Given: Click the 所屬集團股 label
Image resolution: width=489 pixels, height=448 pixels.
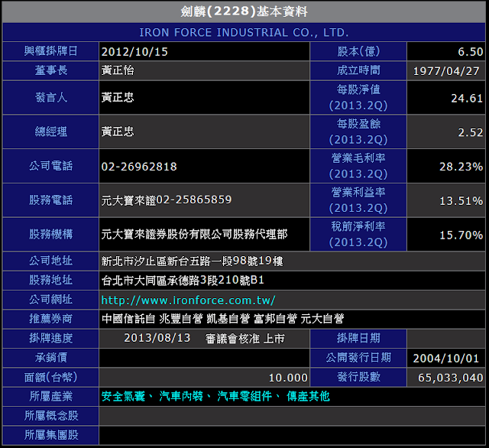Looking at the screenshot, I should point(51,435).
